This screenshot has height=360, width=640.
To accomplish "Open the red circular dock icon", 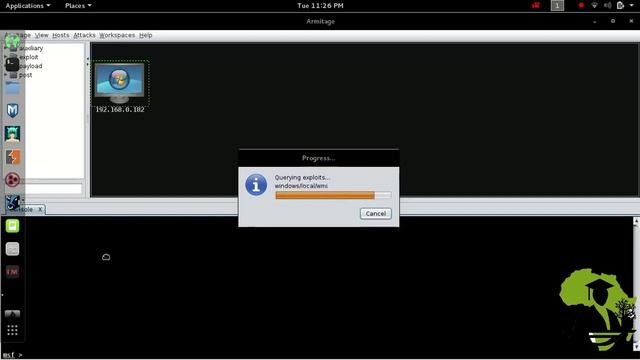I will 12,180.
